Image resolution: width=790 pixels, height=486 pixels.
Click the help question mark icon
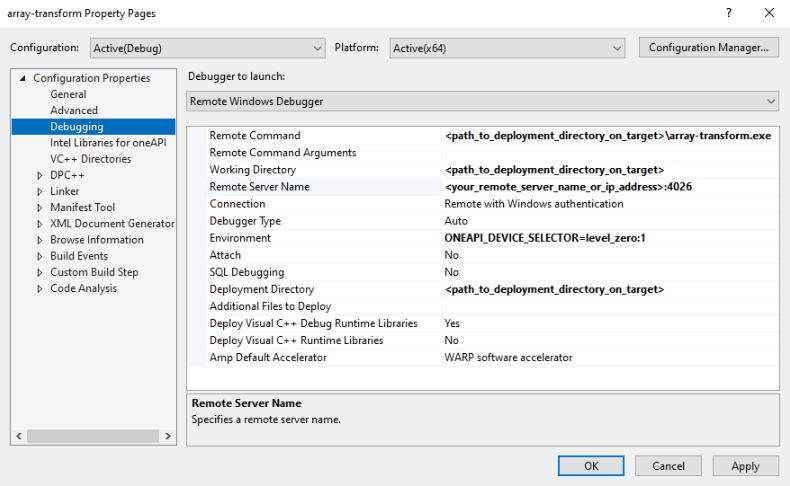click(725, 13)
